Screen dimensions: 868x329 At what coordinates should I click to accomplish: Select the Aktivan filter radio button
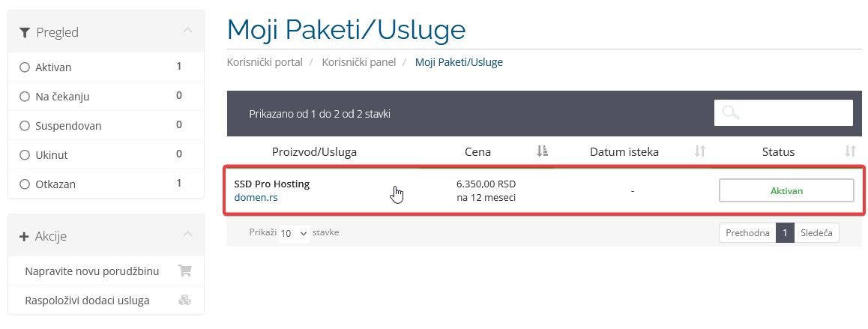pos(24,67)
